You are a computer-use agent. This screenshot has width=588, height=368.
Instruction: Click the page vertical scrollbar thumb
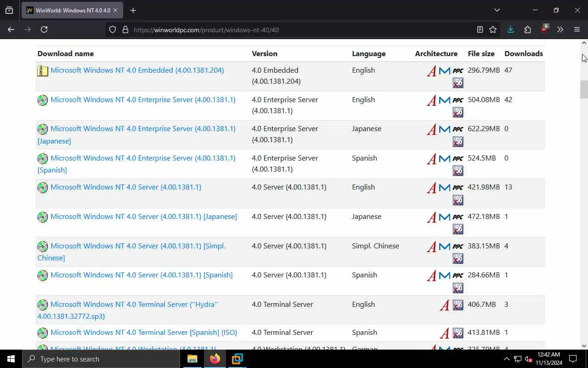tap(584, 89)
